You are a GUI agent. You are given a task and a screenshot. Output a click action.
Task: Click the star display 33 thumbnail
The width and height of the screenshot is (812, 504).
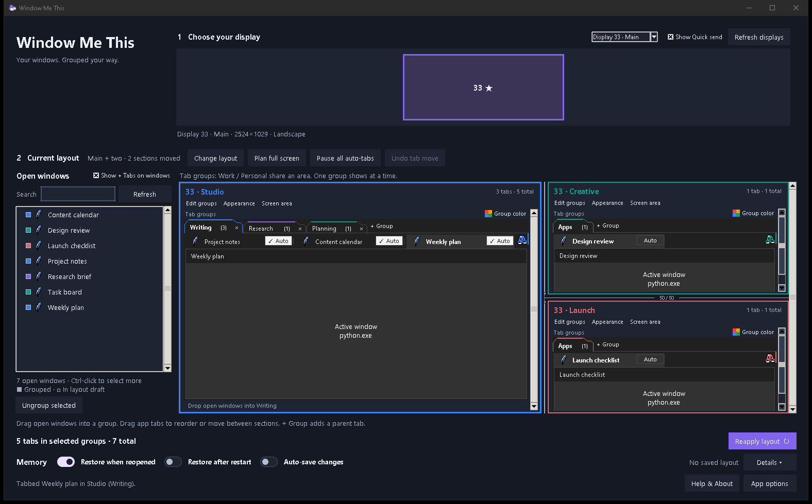(x=483, y=88)
